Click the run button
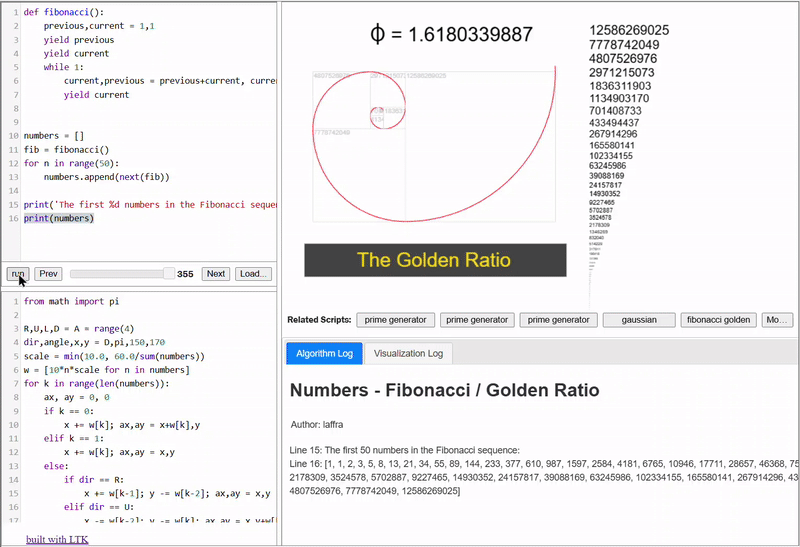The width and height of the screenshot is (800, 547). [x=17, y=273]
